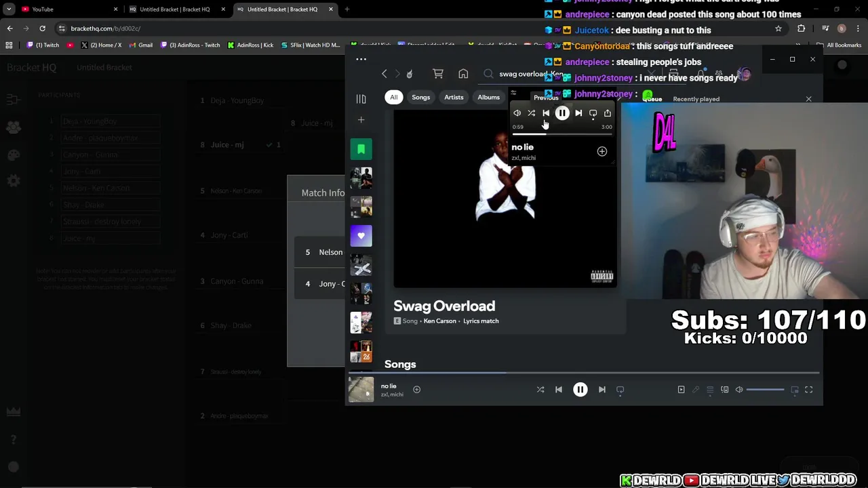Add no lie via mini player plus icon
868x488 pixels.
pos(601,152)
